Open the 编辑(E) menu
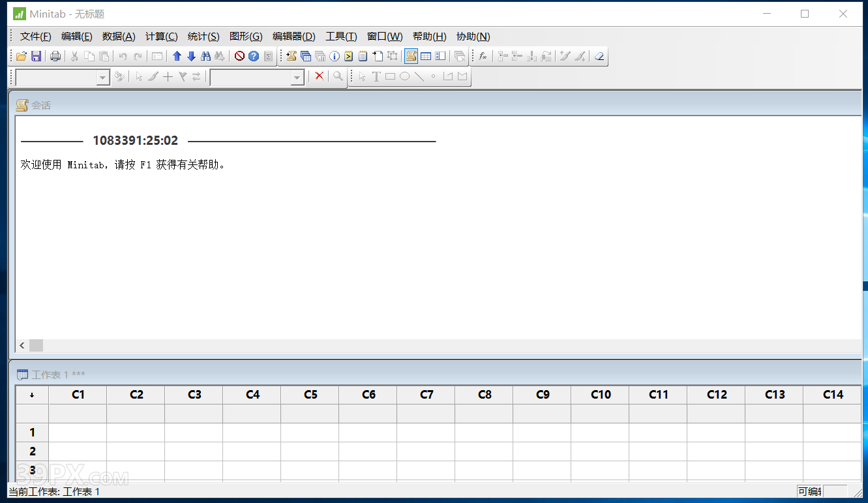The image size is (868, 503). (x=77, y=37)
